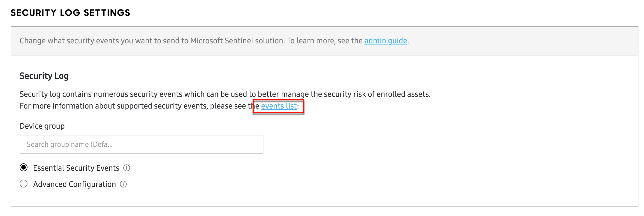644x216 pixels.
Task: Click the 'To learn more, see the' text
Action: tap(325, 41)
